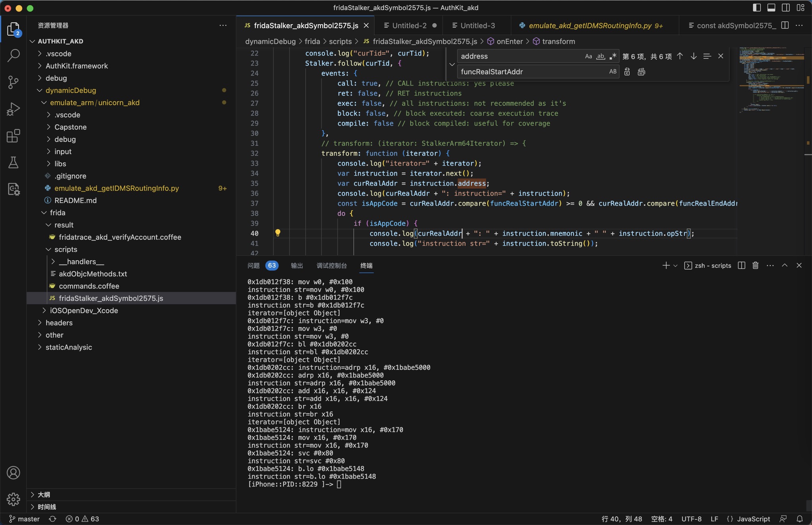
Task: Toggle find in selection icon
Action: [707, 56]
